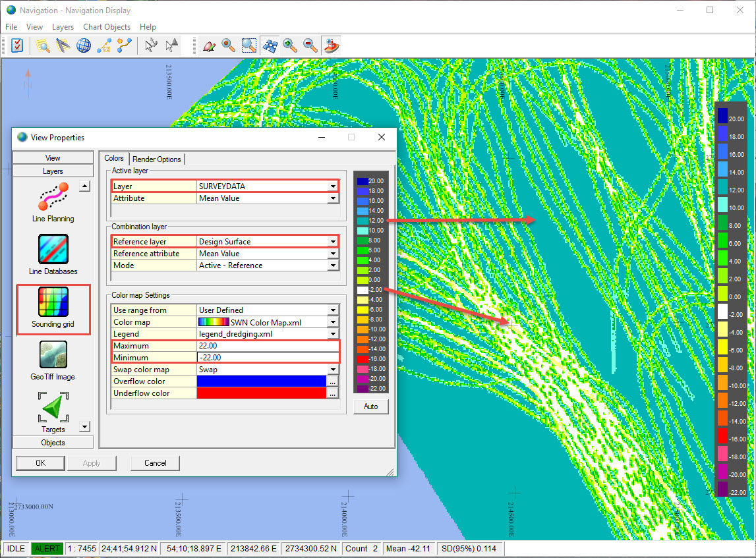Select the GeoTiff Image layer icon

[53, 355]
